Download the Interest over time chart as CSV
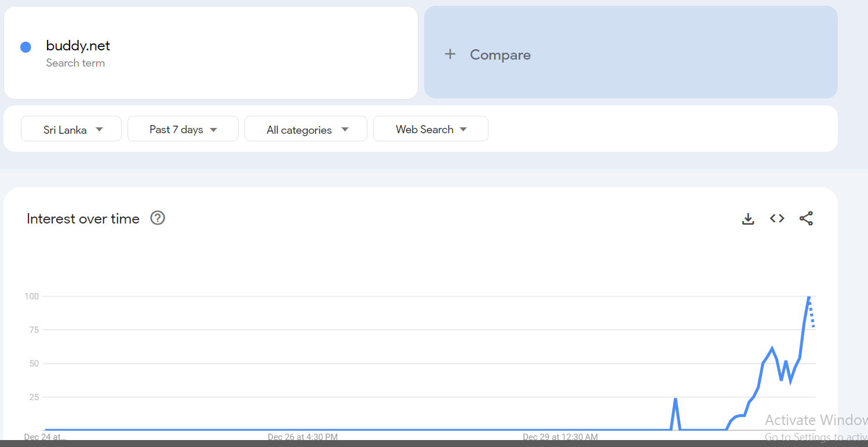Image resolution: width=868 pixels, height=447 pixels. tap(748, 219)
